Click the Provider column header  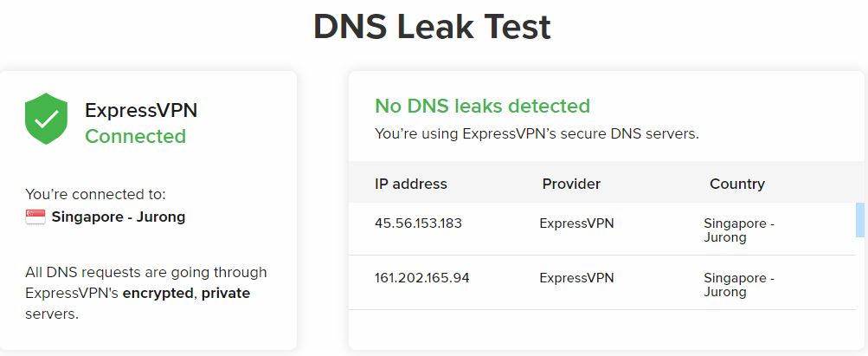pos(571,184)
